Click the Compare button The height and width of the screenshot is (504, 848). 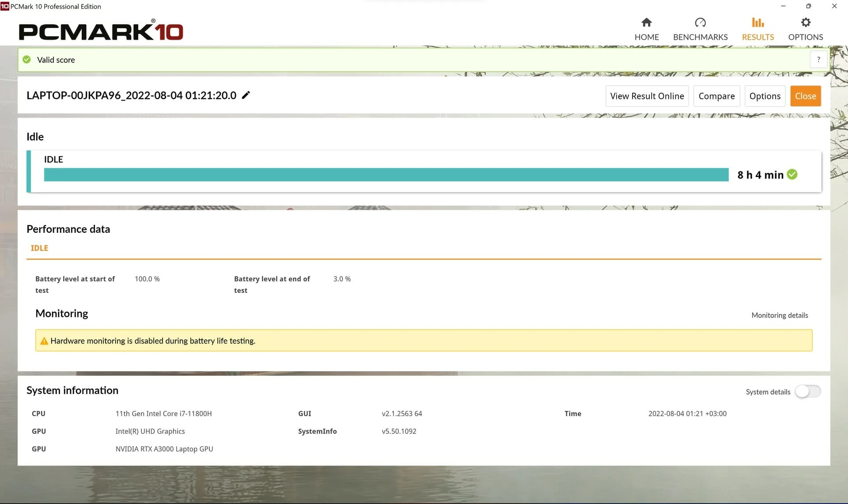tap(717, 96)
